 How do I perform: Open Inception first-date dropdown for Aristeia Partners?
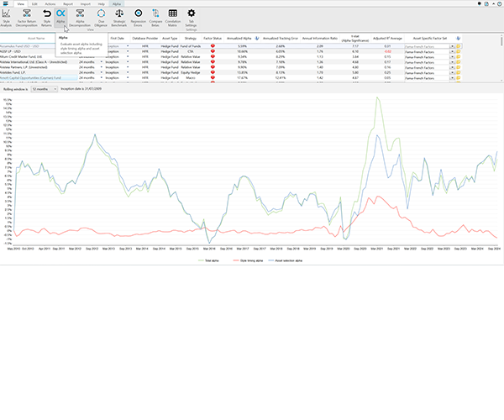[x=128, y=67]
